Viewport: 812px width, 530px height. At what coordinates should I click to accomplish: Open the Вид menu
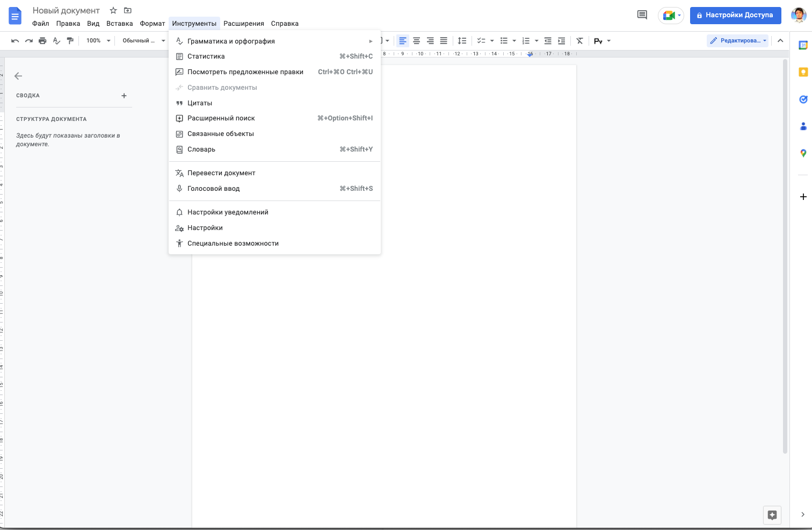pos(93,24)
